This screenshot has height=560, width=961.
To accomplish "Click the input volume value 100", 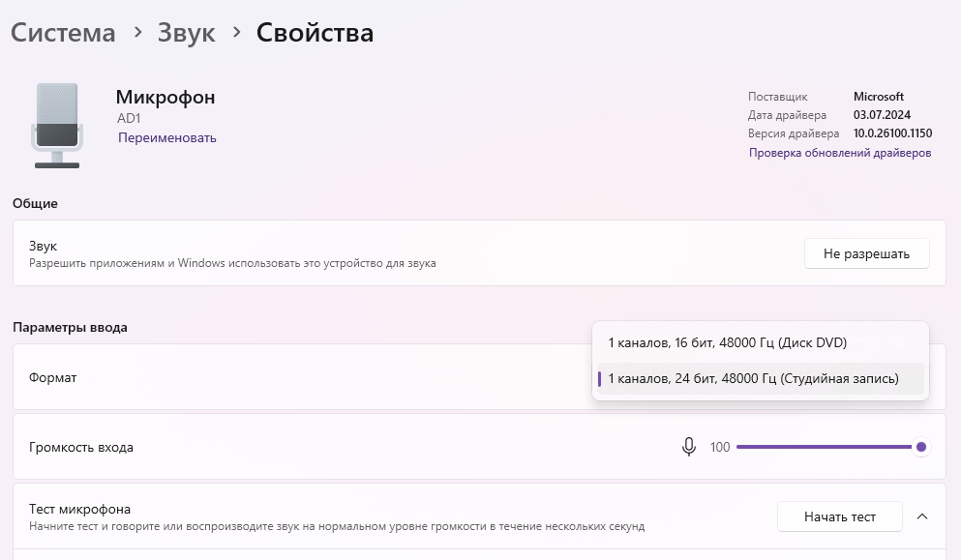I will pyautogui.click(x=720, y=447).
